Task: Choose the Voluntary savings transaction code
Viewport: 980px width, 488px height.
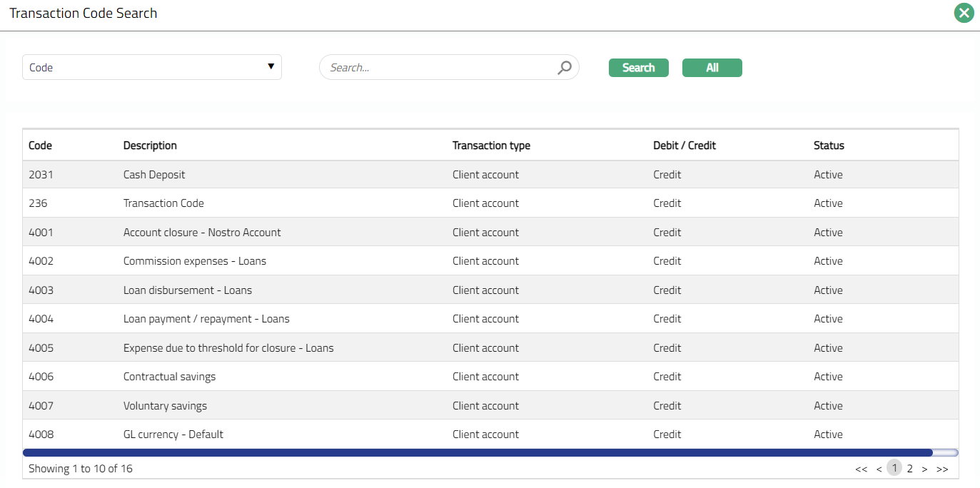Action: click(165, 406)
